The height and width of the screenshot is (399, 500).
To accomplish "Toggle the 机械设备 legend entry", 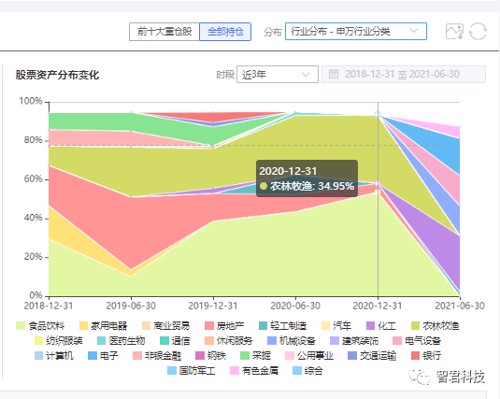I will click(x=292, y=341).
